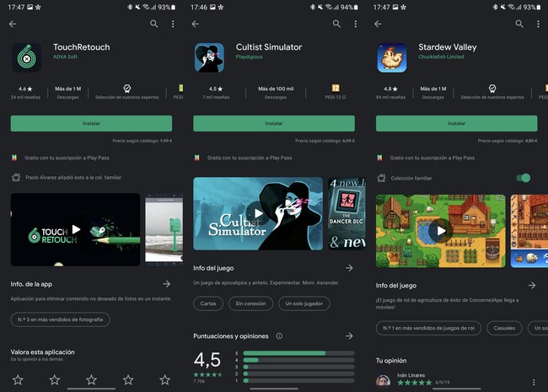The width and height of the screenshot is (548, 392).
Task: Select the Sin conexión tag chip
Action: pyautogui.click(x=250, y=303)
